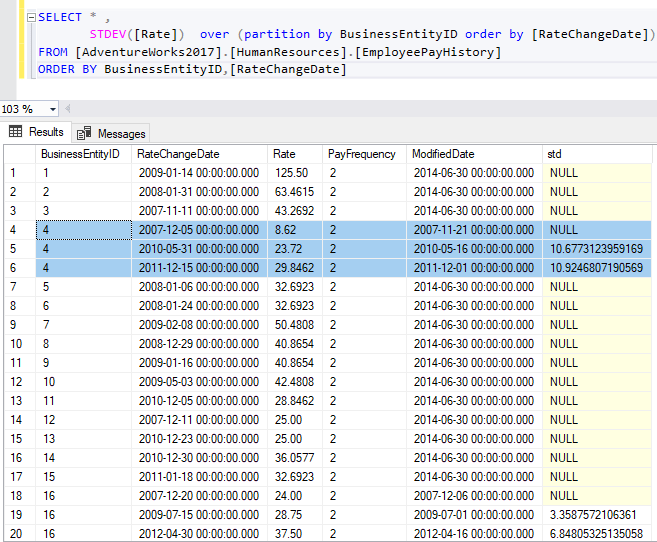Click Rate cell 43.2692

295,211
